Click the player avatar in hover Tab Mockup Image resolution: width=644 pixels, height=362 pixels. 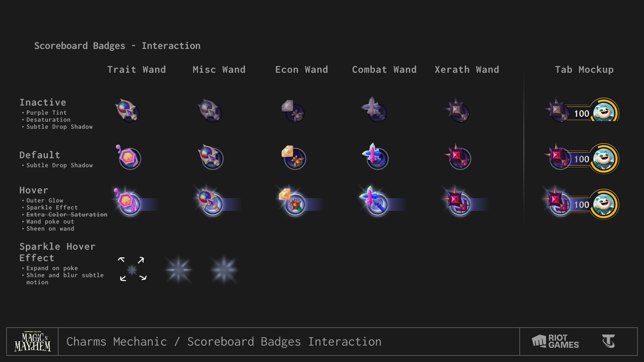click(604, 204)
